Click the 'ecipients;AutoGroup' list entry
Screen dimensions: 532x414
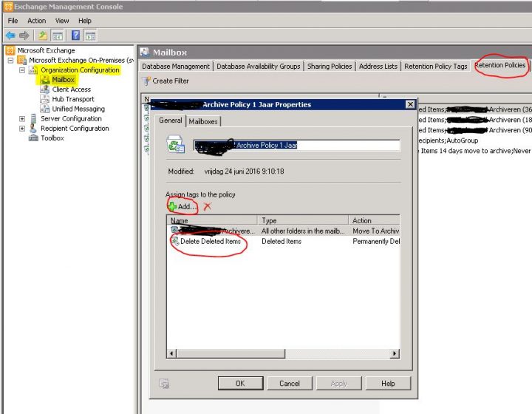[x=448, y=140]
